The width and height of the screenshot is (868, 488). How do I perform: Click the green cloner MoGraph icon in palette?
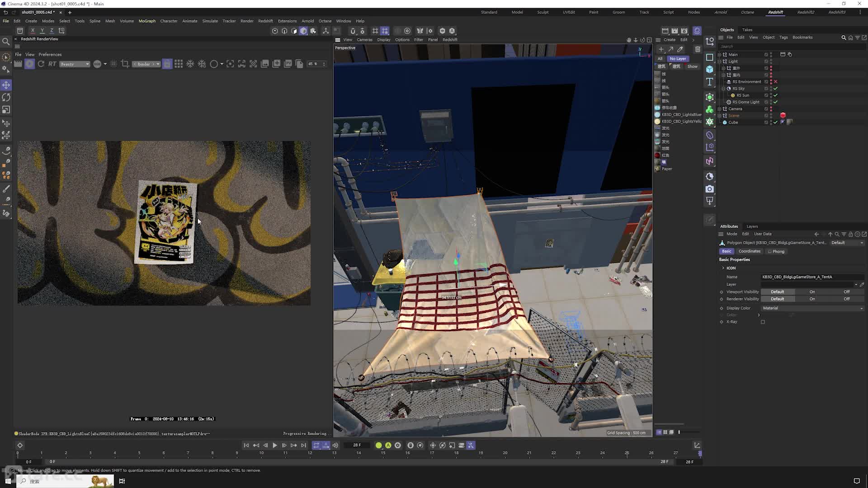click(709, 110)
